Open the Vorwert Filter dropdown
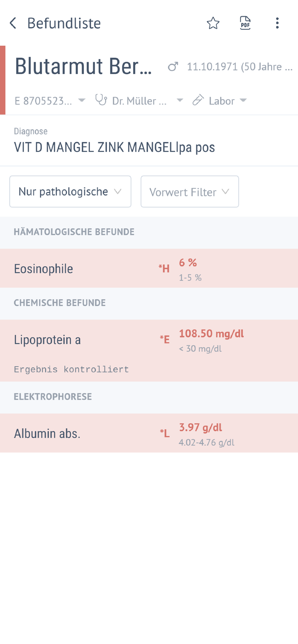The height and width of the screenshot is (644, 298). 190,192
